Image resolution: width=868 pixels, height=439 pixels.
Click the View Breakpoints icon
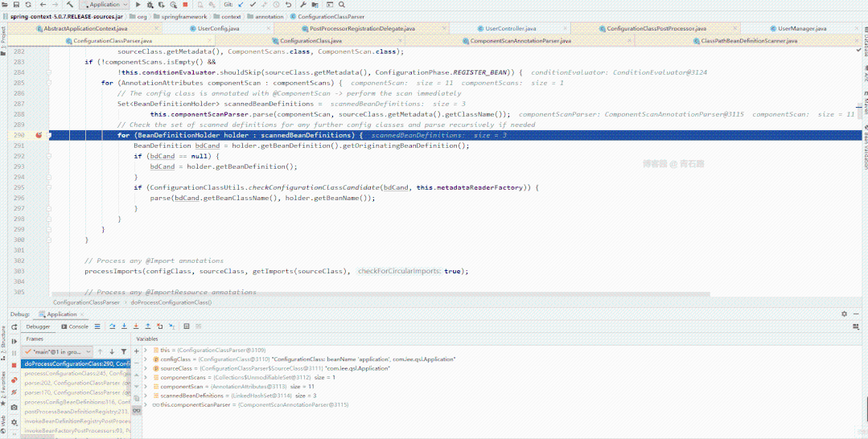point(14,380)
